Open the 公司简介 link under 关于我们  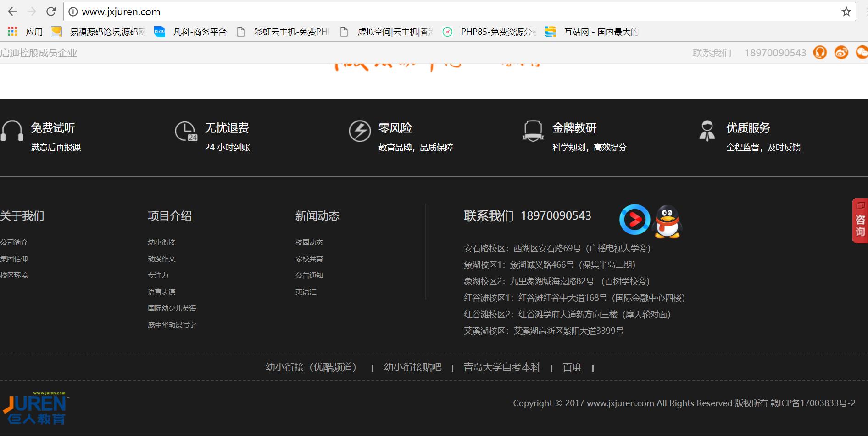[x=14, y=242]
